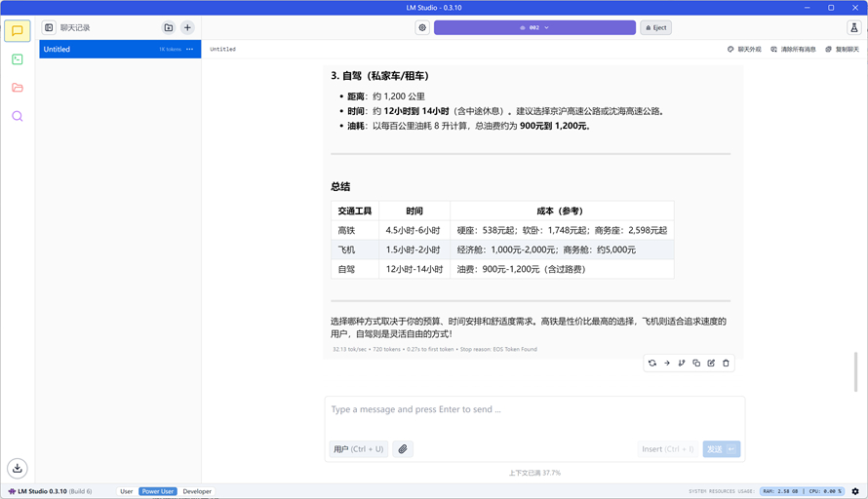The image size is (868, 499).
Task: Eject the loaded model
Action: tap(656, 27)
